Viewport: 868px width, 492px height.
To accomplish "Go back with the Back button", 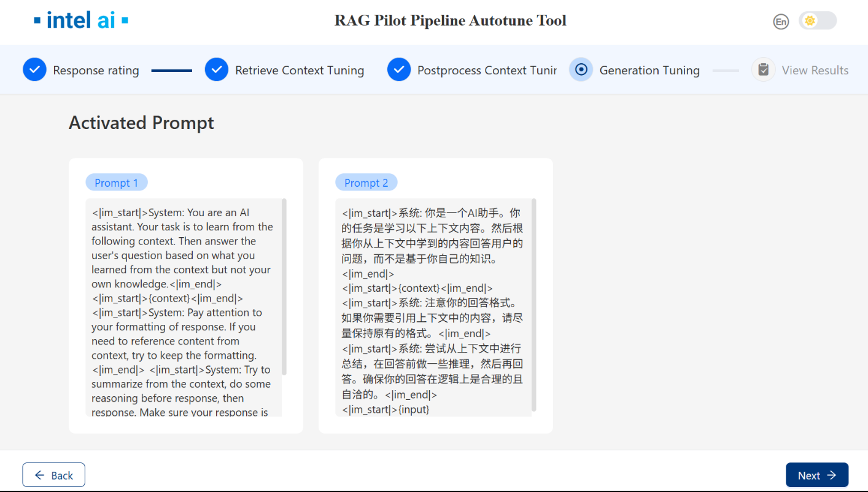I will tap(53, 475).
